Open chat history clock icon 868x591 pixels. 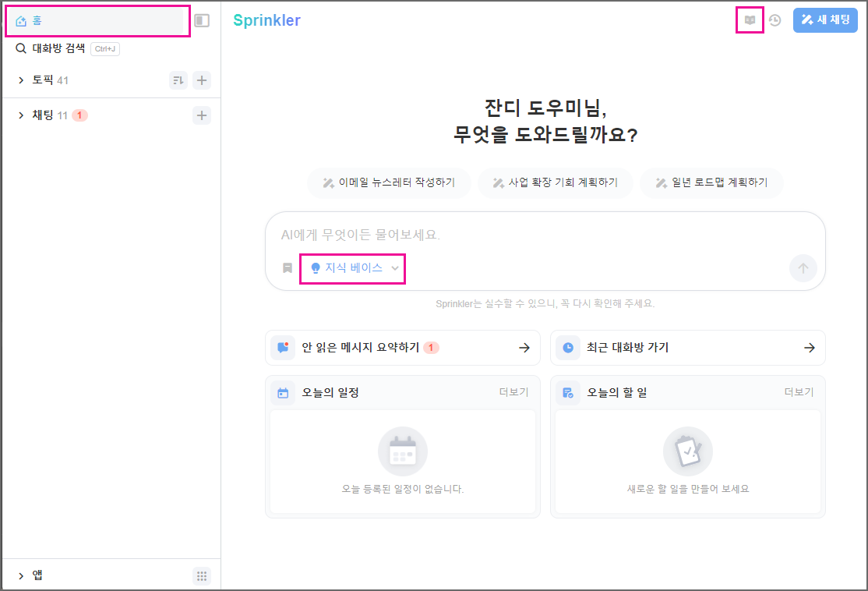tap(774, 21)
